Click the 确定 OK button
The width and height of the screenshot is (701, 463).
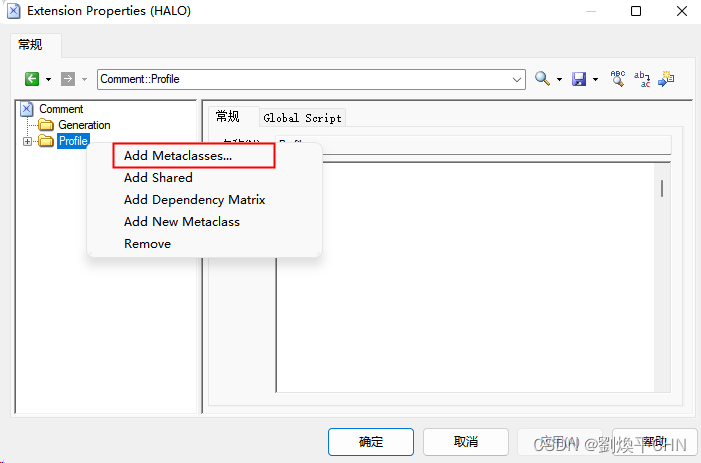pos(371,442)
